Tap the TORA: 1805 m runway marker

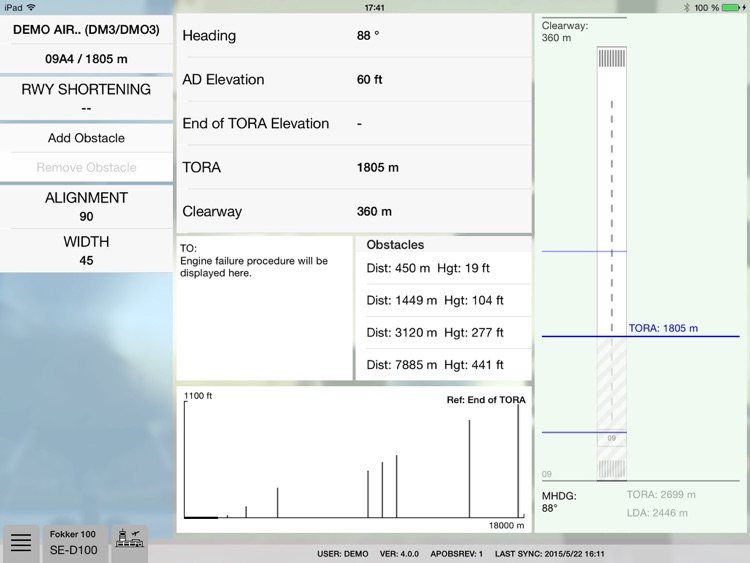663,328
